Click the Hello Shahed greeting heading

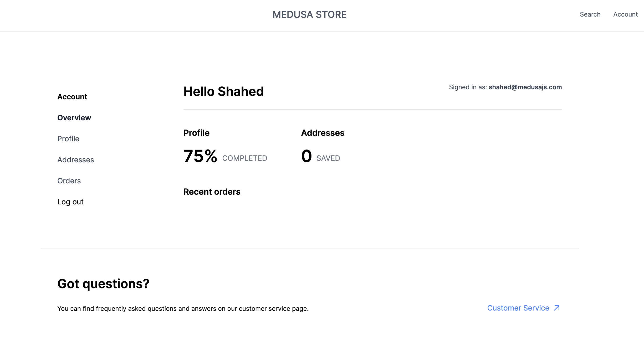point(224,91)
